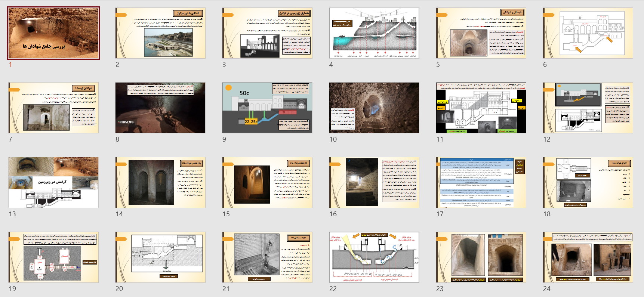Image resolution: width=644 pixels, height=297 pixels.
Task: Click slide 14 with the twin arched doorways
Action: (160, 182)
